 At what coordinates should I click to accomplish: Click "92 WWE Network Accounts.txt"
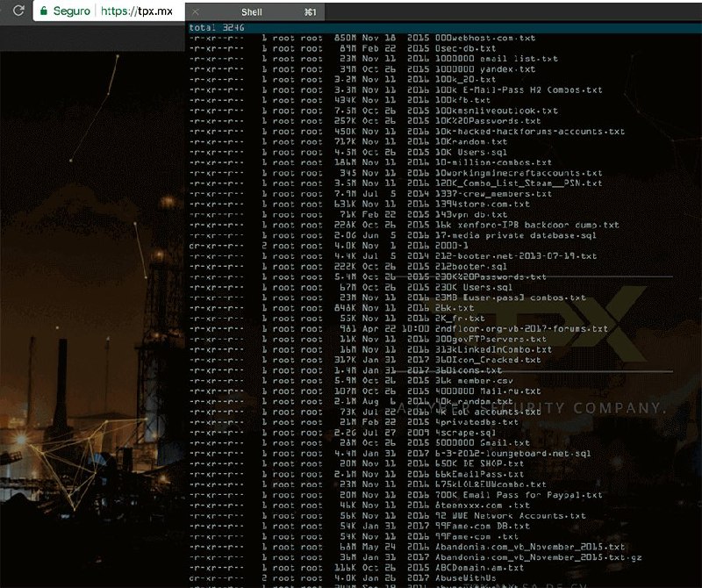tap(511, 516)
